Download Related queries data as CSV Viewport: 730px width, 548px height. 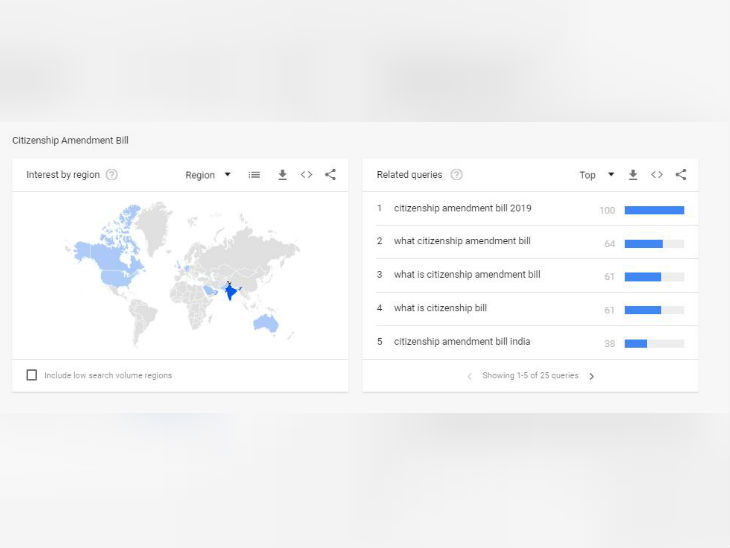(x=633, y=175)
